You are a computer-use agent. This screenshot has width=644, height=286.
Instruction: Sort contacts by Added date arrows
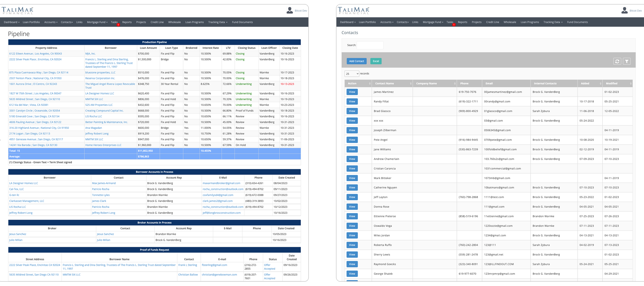600,84
